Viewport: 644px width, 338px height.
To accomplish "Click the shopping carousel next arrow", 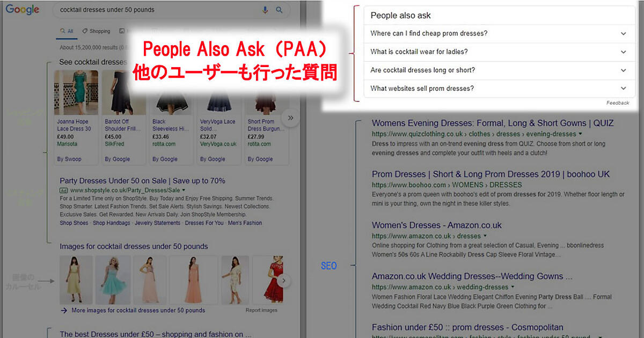I will click(x=290, y=118).
